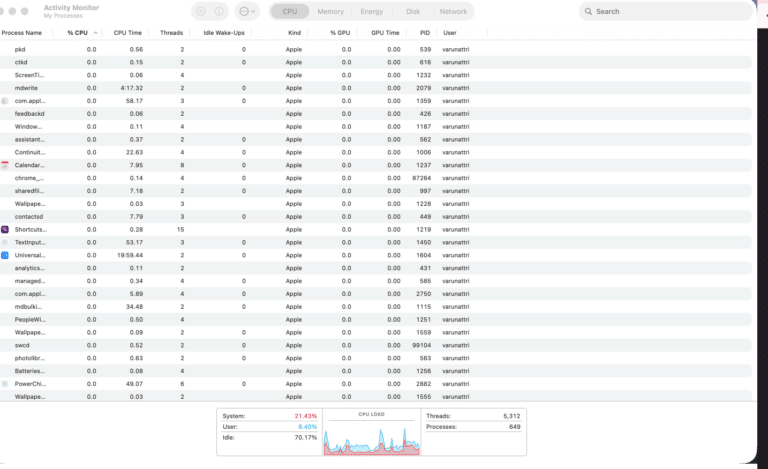Sort by % CPU column header

click(x=77, y=33)
